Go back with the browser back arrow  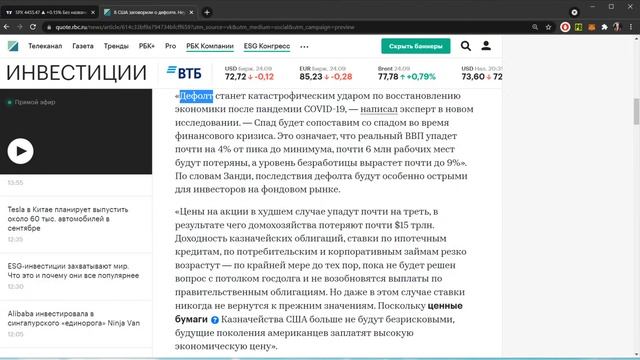point(7,27)
